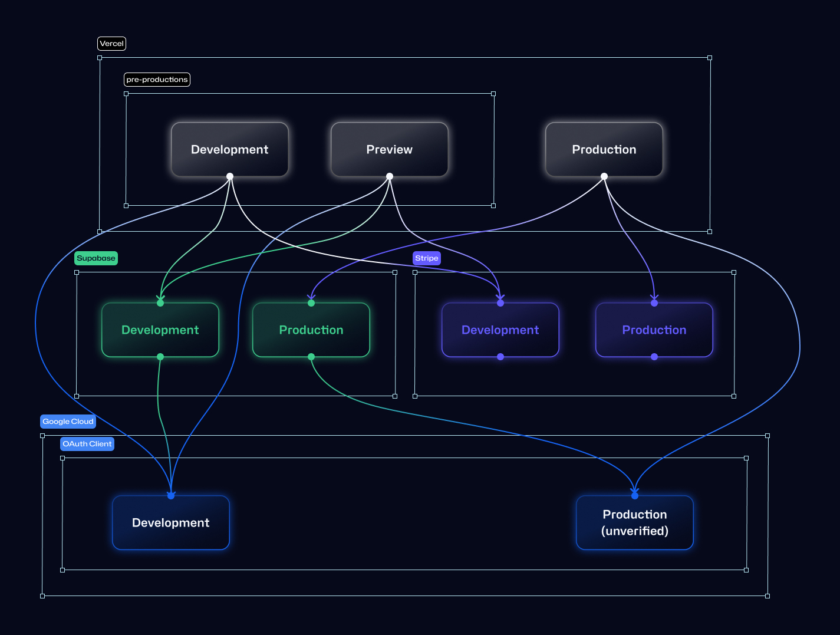The height and width of the screenshot is (635, 840).
Task: Click the Production node in the Vercel frame
Action: (604, 149)
